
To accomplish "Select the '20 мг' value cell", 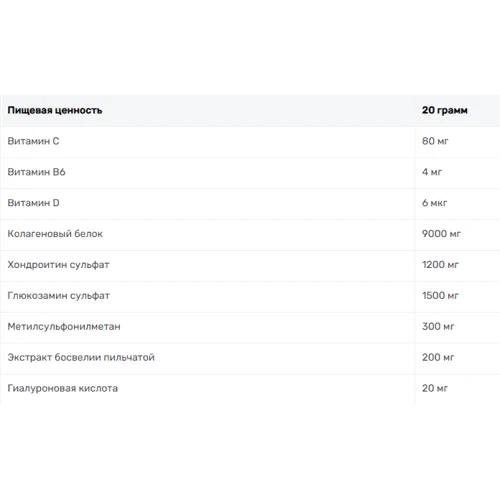I will [x=435, y=388].
